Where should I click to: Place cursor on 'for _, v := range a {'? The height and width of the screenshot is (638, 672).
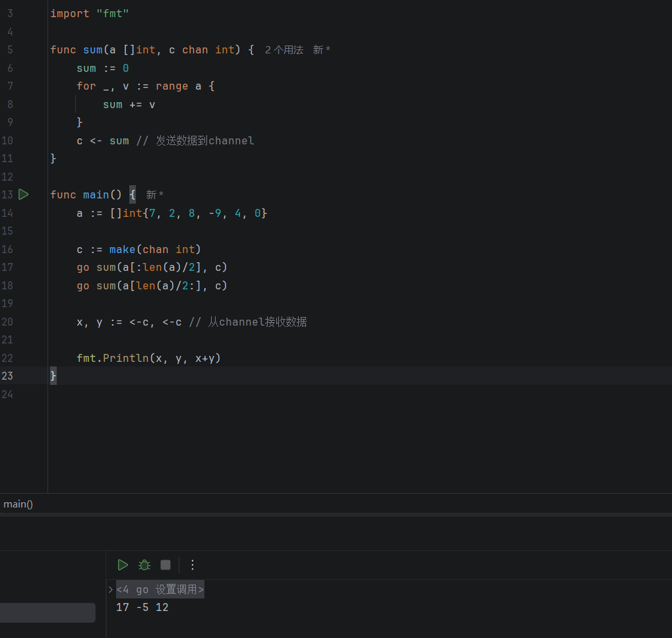(146, 86)
